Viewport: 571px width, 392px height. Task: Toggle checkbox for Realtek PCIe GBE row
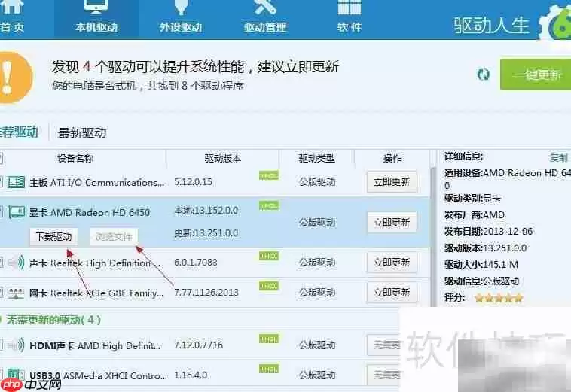[1, 293]
